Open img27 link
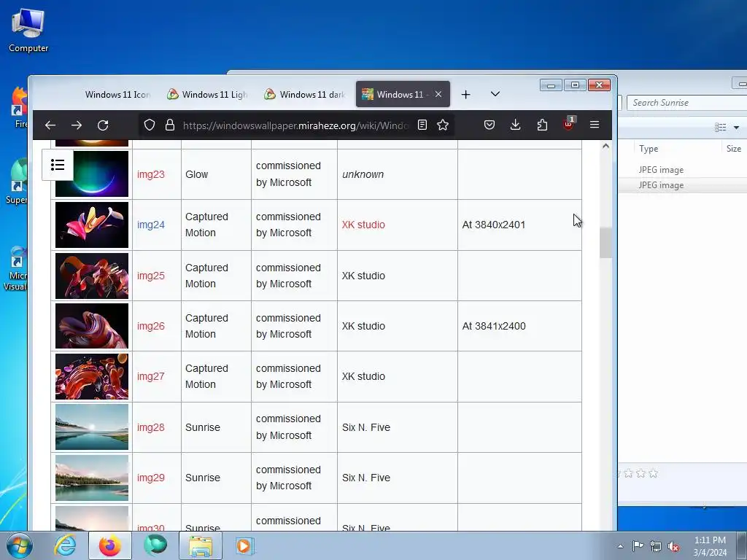This screenshot has height=560, width=747. [150, 376]
